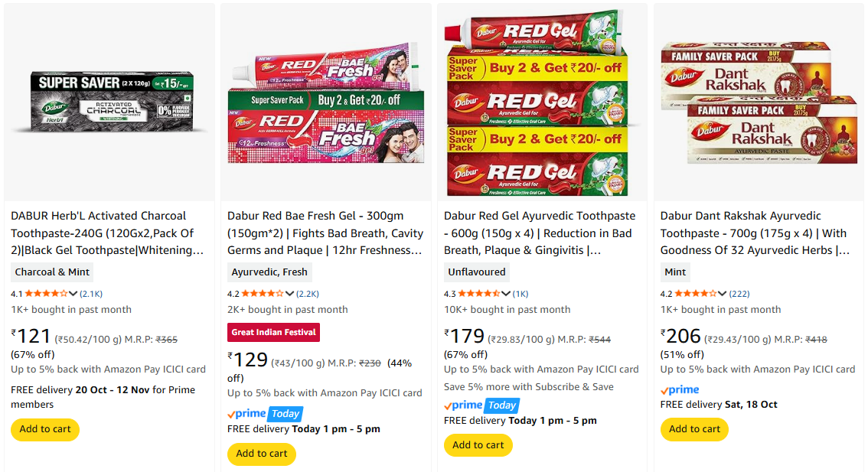Screen dimensions: 868x472
Task: Expand rating dropdown for Charcoal toothpaste
Action: 73,294
